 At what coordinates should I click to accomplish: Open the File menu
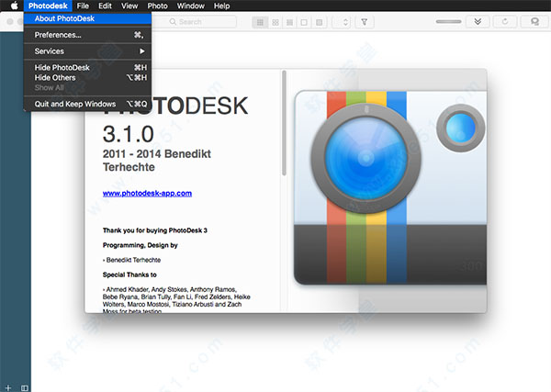click(x=83, y=6)
